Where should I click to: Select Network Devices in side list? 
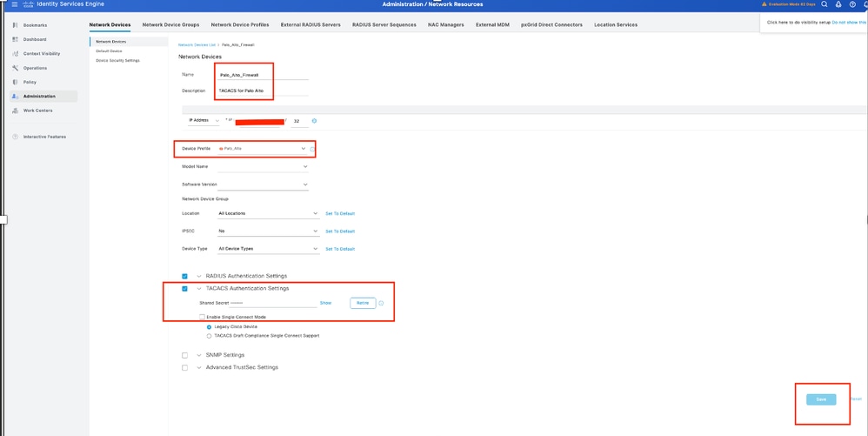[x=129, y=42]
